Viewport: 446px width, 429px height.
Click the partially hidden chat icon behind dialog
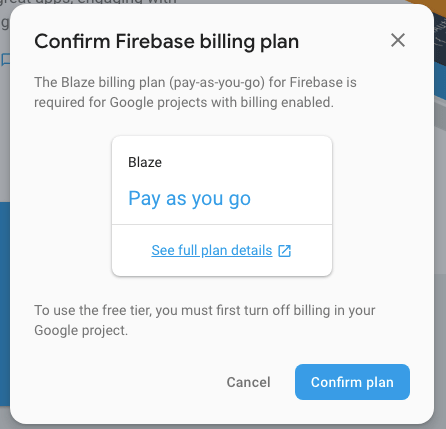click(x=5, y=60)
